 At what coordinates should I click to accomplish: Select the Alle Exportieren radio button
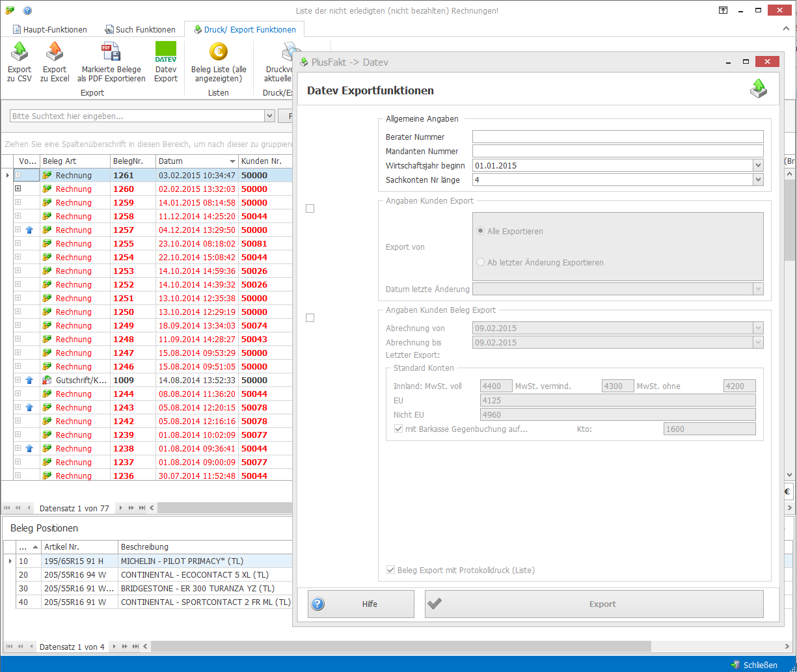(x=481, y=231)
